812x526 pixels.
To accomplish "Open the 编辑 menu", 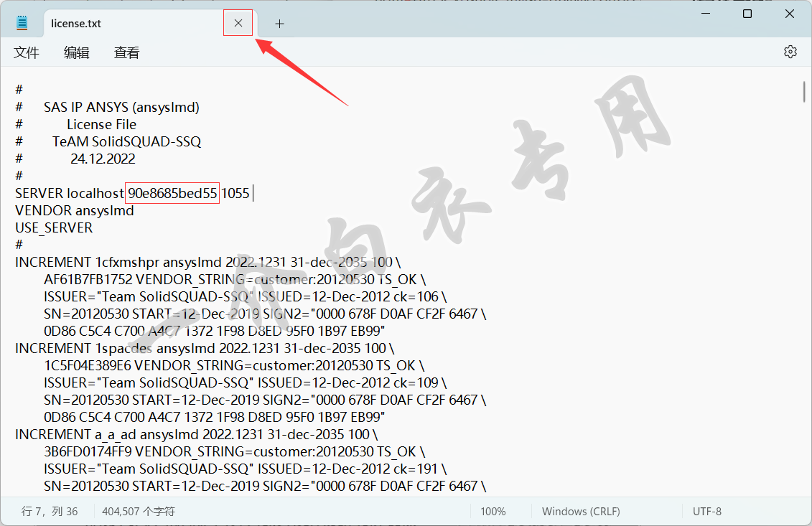I will coord(77,52).
